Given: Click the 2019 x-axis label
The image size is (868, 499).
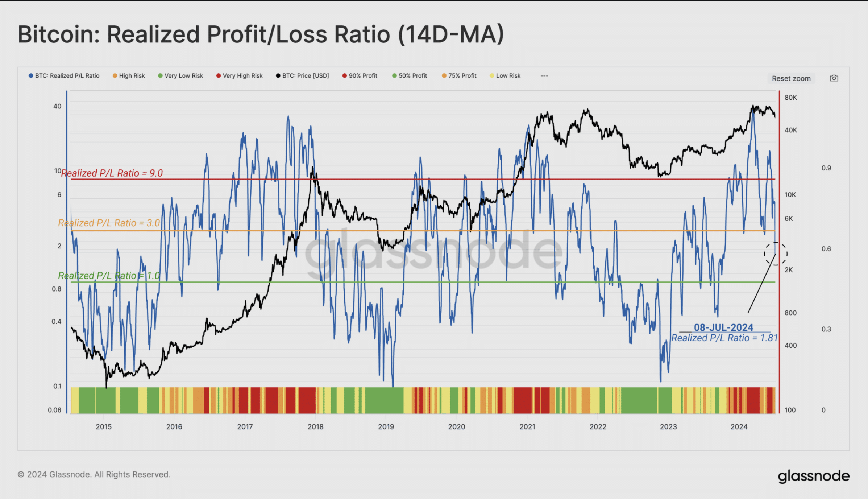Looking at the screenshot, I should click(386, 427).
